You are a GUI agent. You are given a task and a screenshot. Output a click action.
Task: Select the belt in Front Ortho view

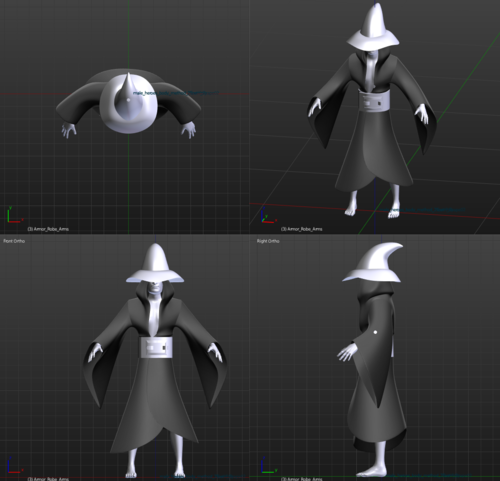coord(156,348)
